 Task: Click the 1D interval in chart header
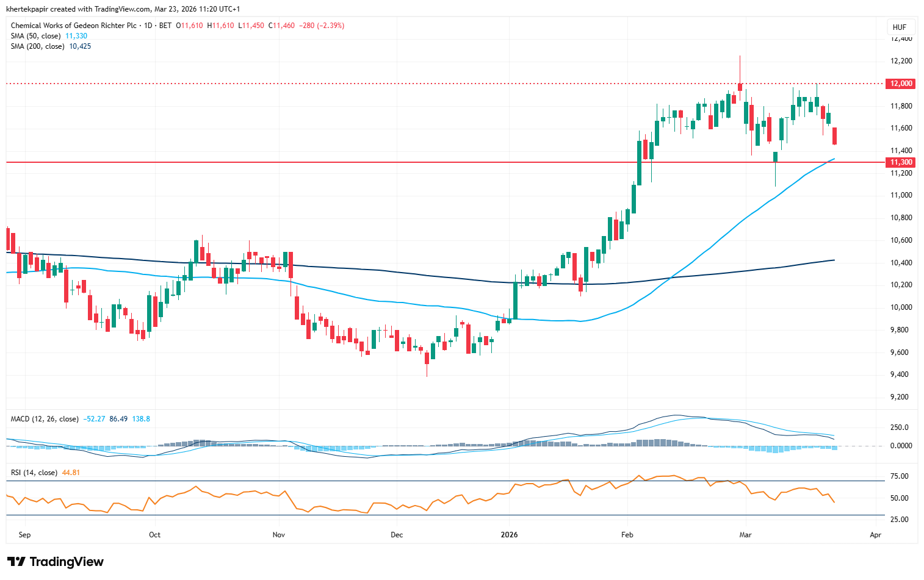(148, 26)
